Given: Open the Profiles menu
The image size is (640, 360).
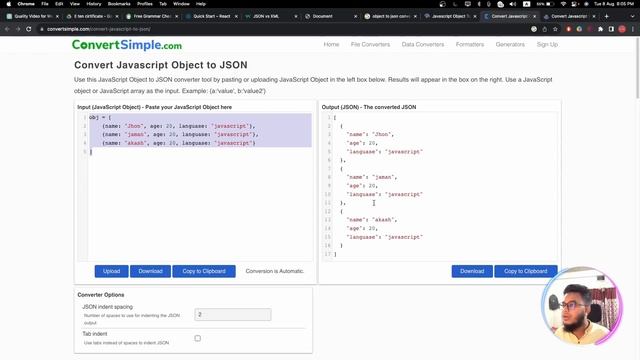Looking at the screenshot, I should [x=144, y=4].
